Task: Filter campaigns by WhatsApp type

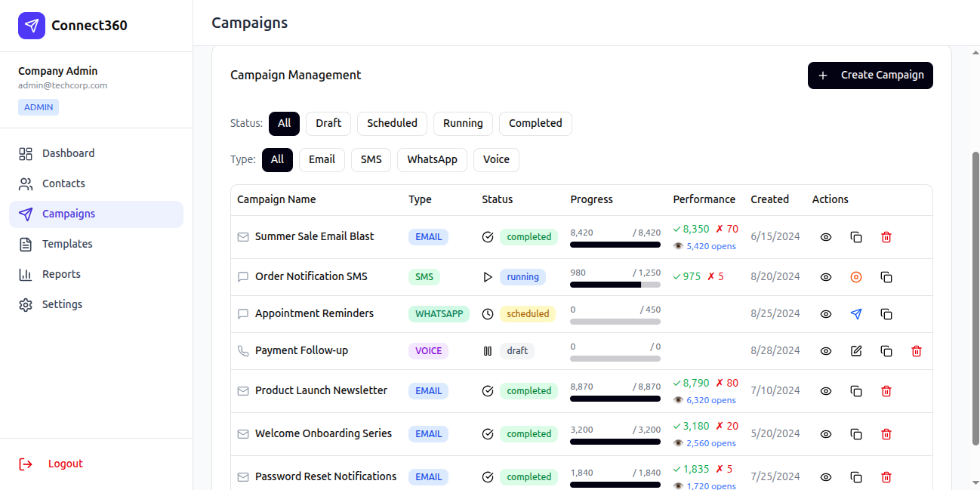Action: 433,159
